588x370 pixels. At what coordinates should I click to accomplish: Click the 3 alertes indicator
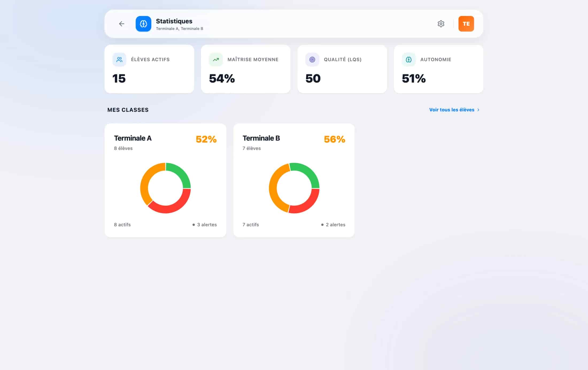[204, 225]
